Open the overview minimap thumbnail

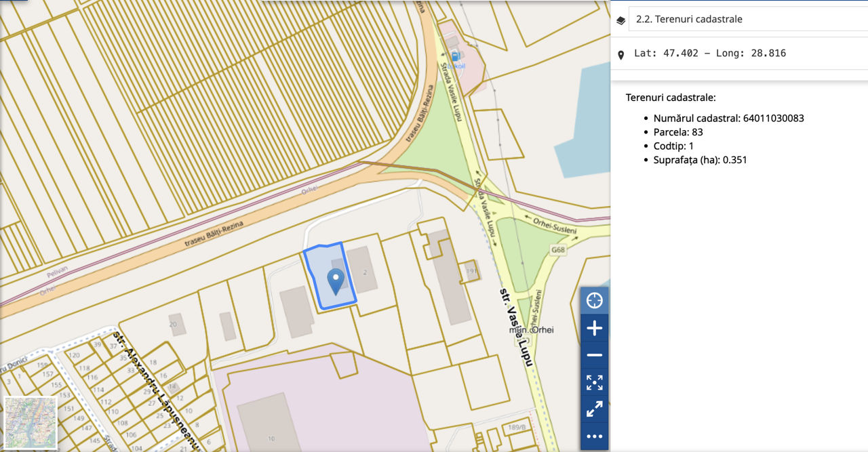coord(31,423)
